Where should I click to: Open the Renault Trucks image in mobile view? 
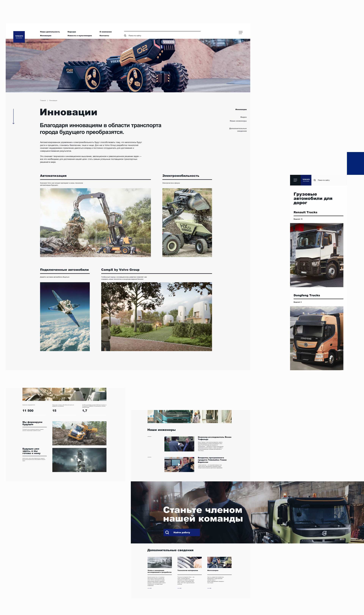pos(316,255)
